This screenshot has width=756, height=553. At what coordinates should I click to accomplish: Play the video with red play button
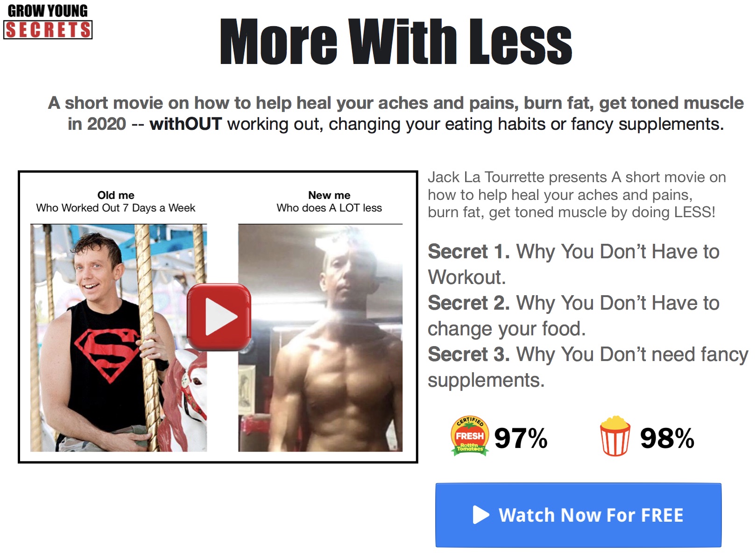click(x=219, y=317)
